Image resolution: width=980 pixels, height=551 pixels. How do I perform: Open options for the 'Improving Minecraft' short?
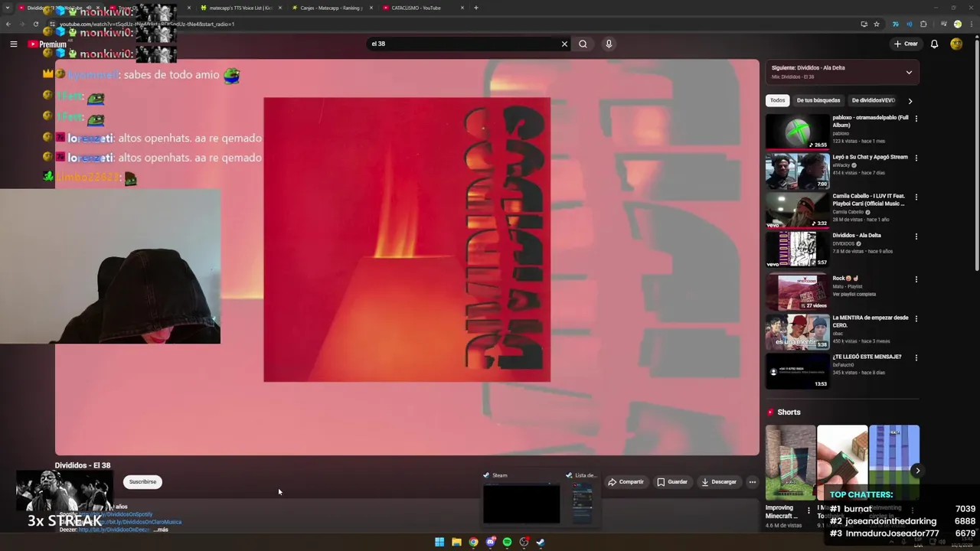click(x=808, y=510)
